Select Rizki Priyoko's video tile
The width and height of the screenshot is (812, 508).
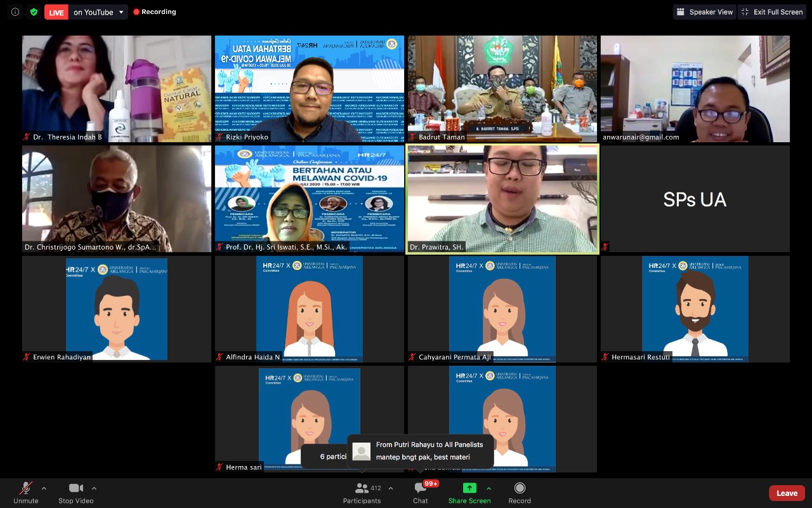point(310,89)
